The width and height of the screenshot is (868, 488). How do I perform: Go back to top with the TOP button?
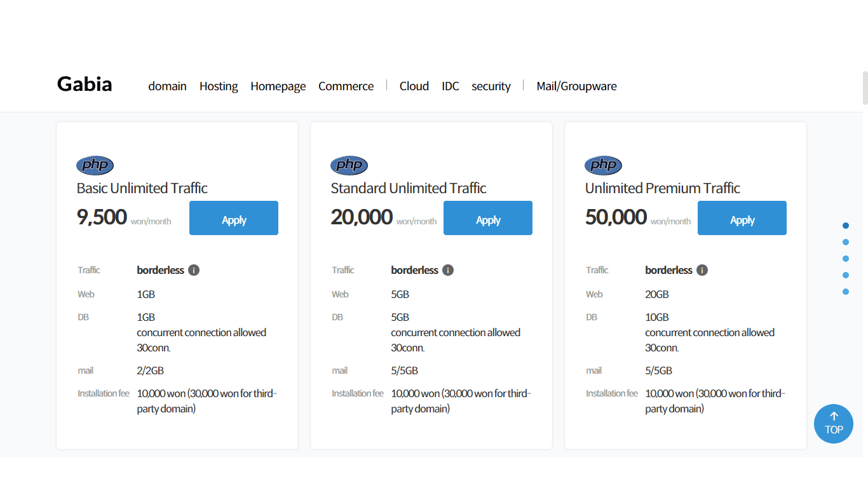(x=834, y=424)
